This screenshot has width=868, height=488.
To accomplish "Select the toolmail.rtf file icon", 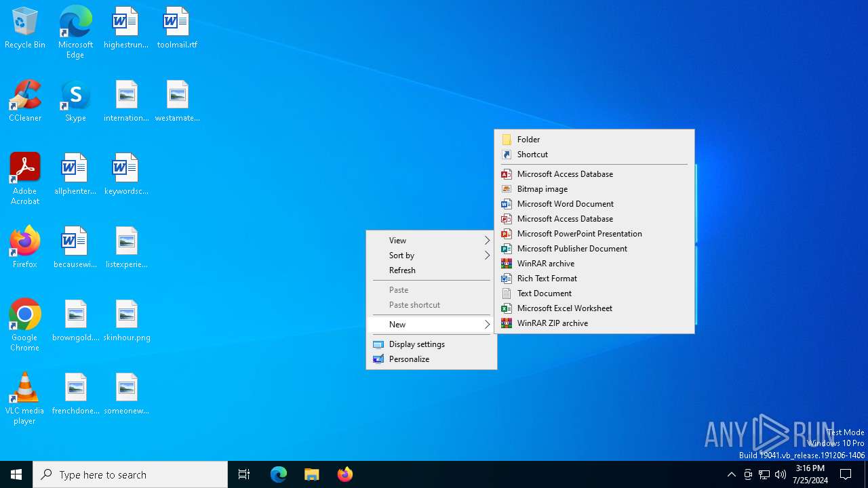I will (177, 28).
